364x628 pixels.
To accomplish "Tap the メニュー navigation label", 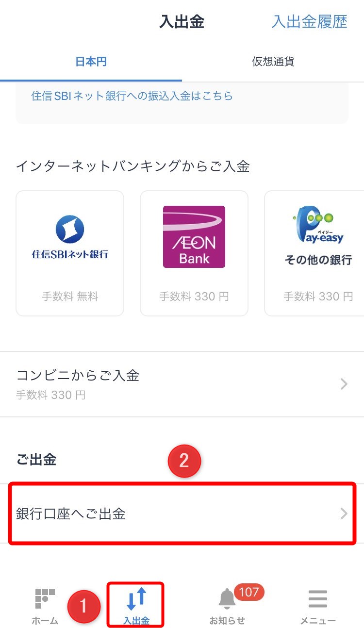I will tap(318, 620).
